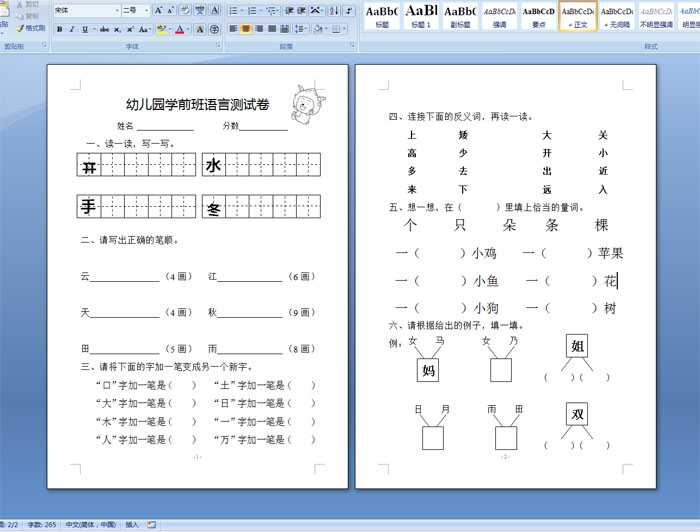Image resolution: width=700 pixels, height=532 pixels.
Task: Apply the 强调 emphasis style
Action: tap(500, 17)
